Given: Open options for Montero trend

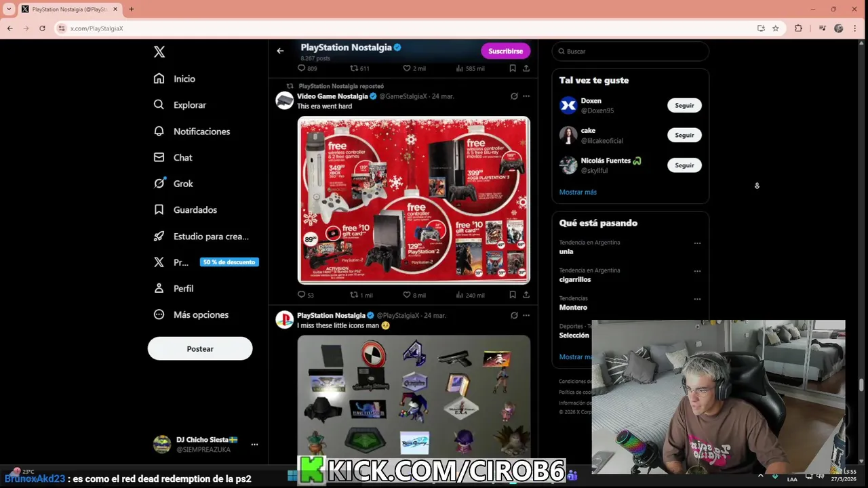Looking at the screenshot, I should pyautogui.click(x=697, y=299).
